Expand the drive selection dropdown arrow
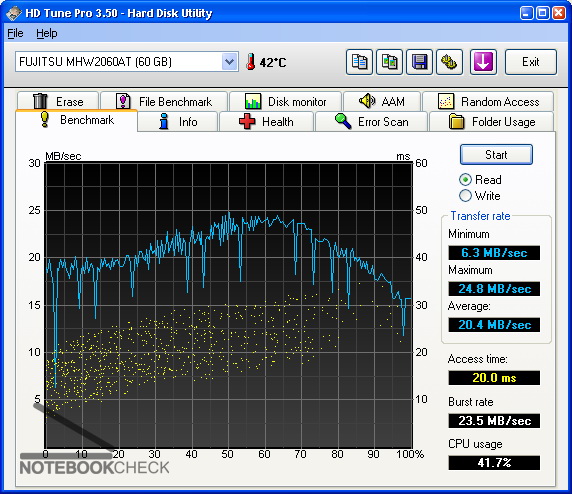Image resolution: width=572 pixels, height=494 pixels. point(229,62)
